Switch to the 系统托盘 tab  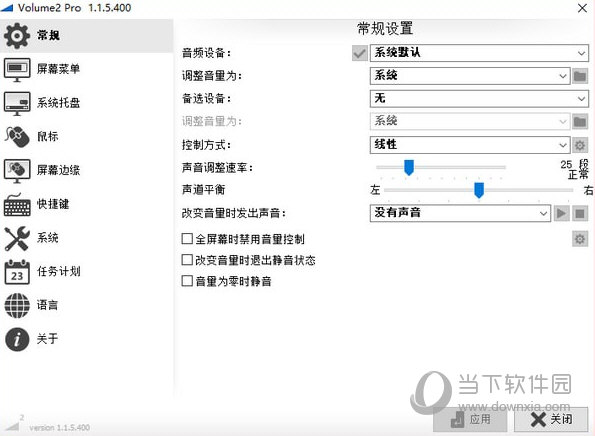coord(58,103)
